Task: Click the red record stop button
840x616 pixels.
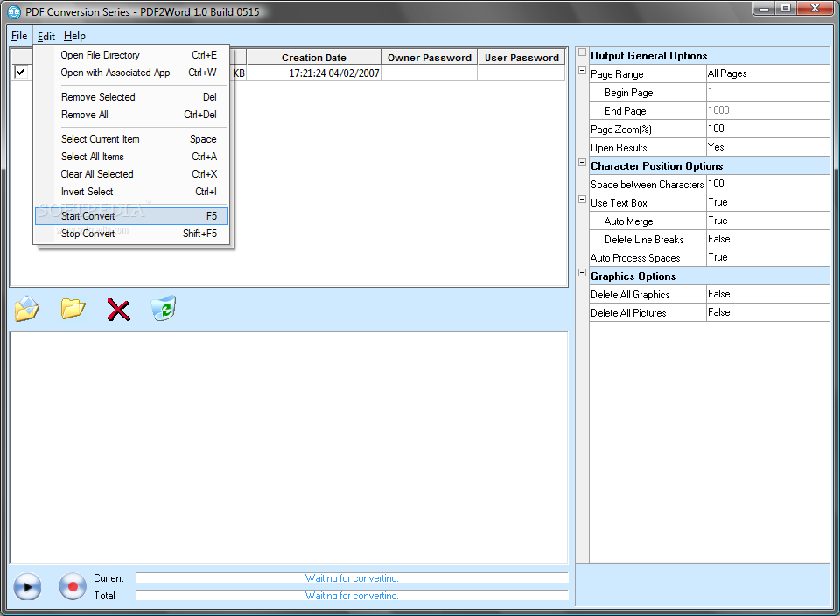Action: (x=73, y=586)
